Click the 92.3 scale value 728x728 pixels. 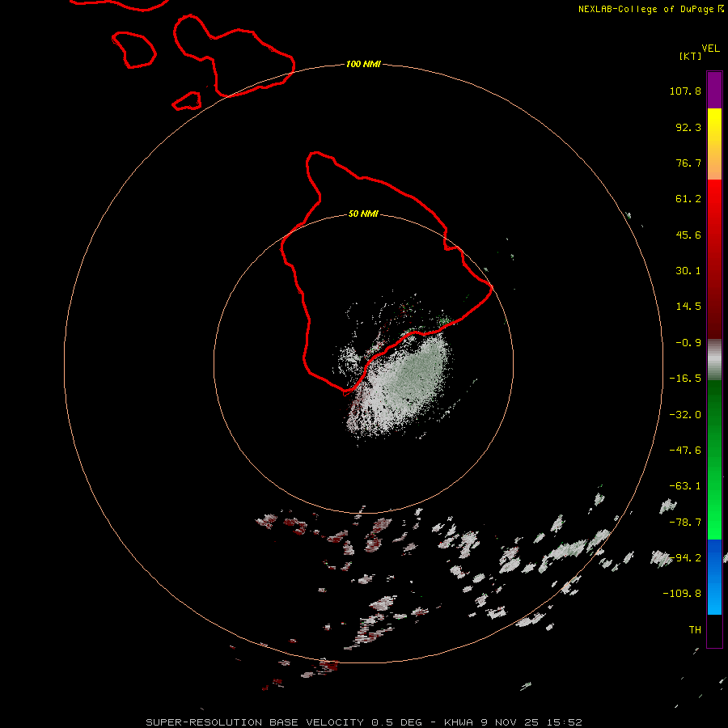688,127
